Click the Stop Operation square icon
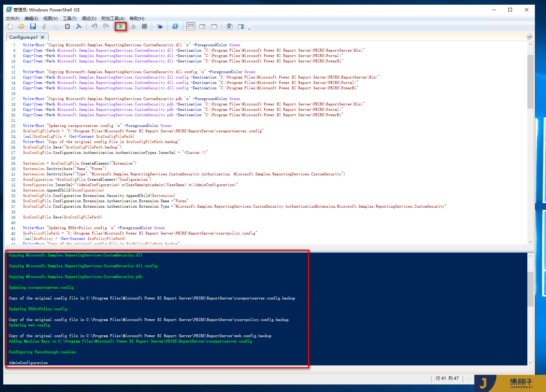This screenshot has height=392, width=546. click(144, 26)
